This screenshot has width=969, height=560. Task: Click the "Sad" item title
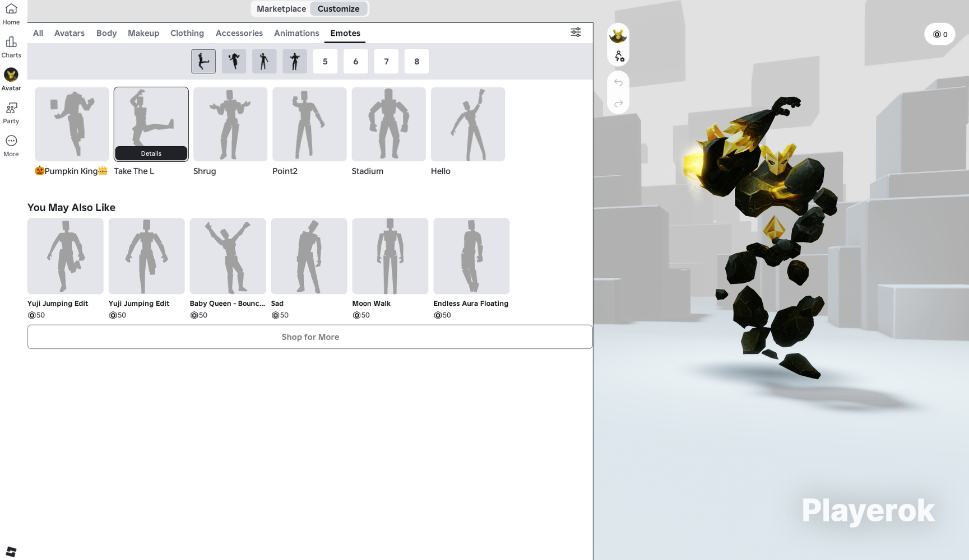click(x=277, y=304)
